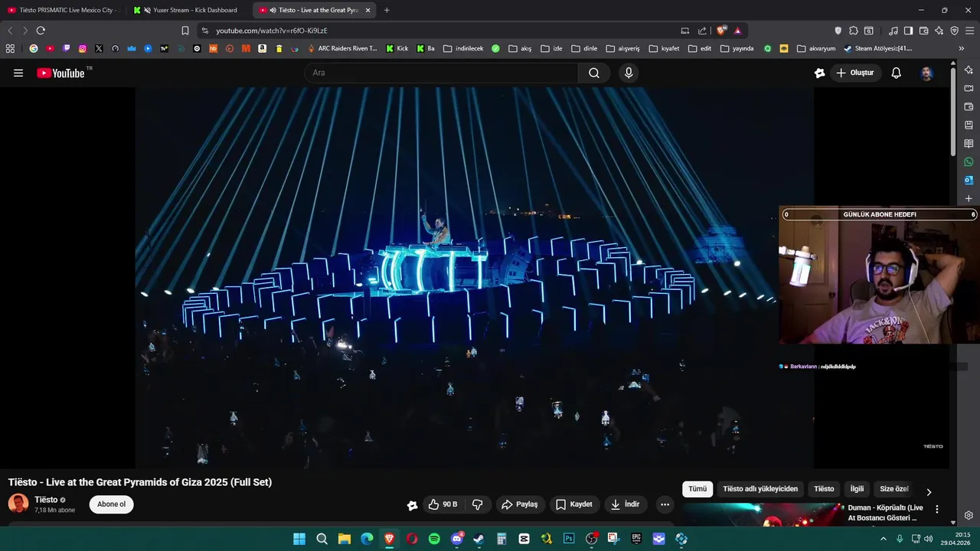
Task: Subscribe with the Abone ol button
Action: pyautogui.click(x=111, y=504)
